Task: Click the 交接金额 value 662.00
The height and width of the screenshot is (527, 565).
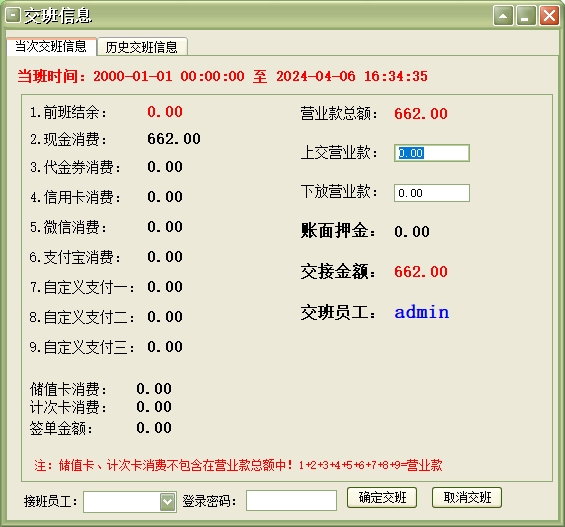Action: point(421,272)
